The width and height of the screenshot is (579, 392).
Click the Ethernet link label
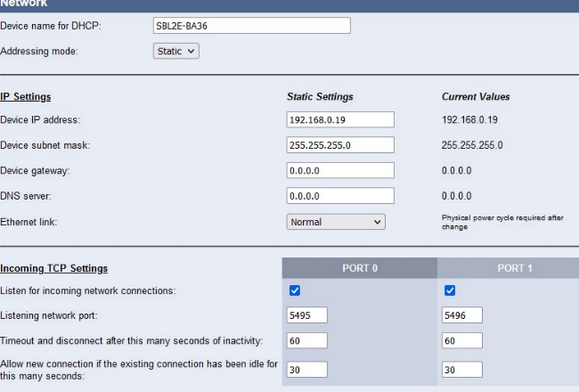pyautogui.click(x=29, y=222)
